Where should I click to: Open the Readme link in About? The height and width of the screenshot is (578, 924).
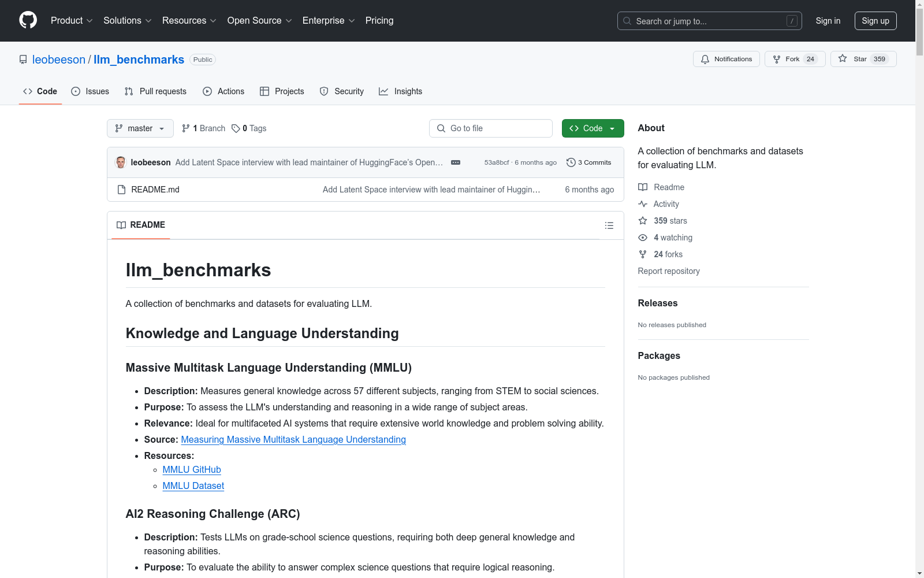click(661, 187)
